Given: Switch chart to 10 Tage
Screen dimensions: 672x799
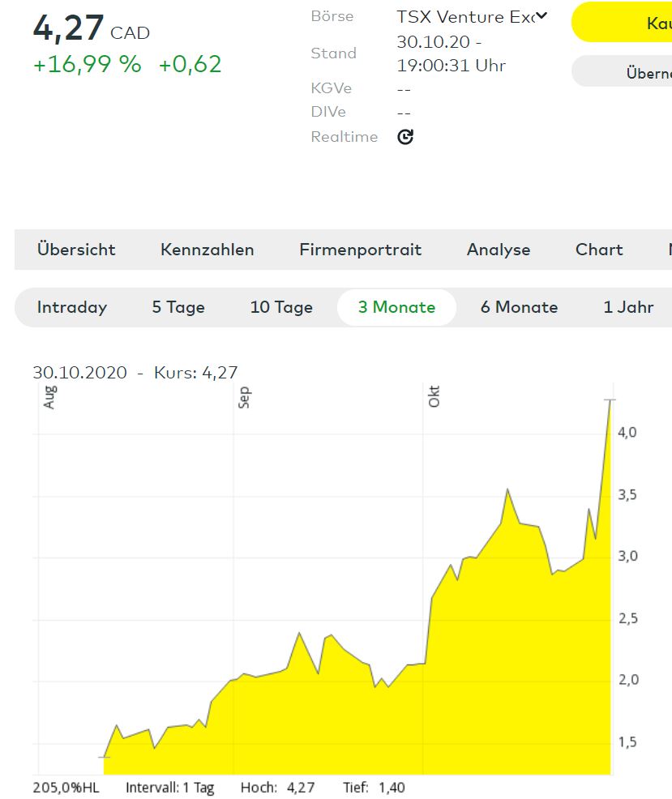Looking at the screenshot, I should coord(281,308).
